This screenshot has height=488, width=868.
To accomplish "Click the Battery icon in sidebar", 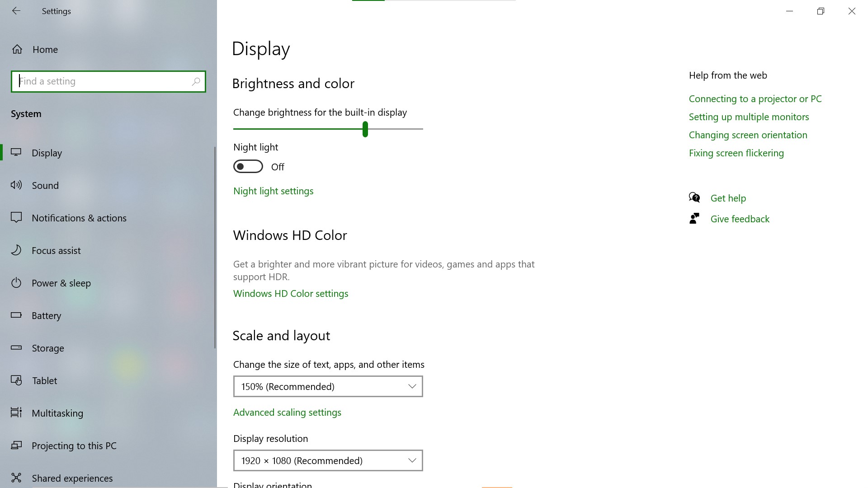I will [x=16, y=315].
